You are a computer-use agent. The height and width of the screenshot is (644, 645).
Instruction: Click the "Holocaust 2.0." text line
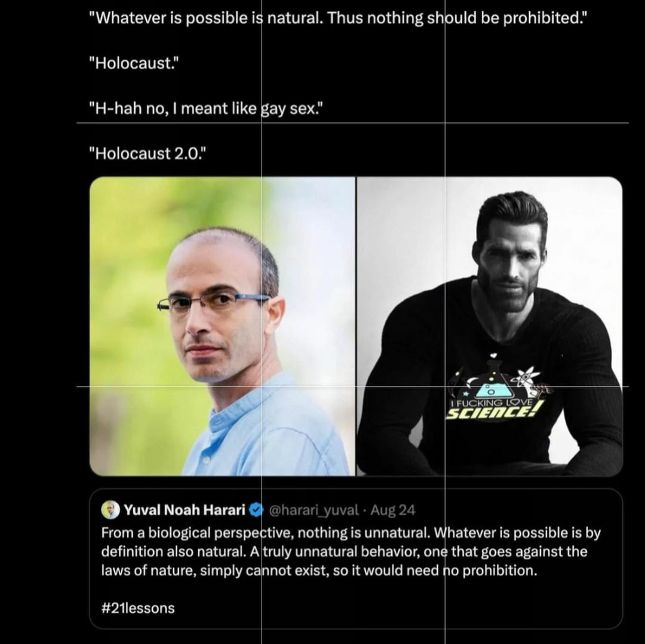148,154
